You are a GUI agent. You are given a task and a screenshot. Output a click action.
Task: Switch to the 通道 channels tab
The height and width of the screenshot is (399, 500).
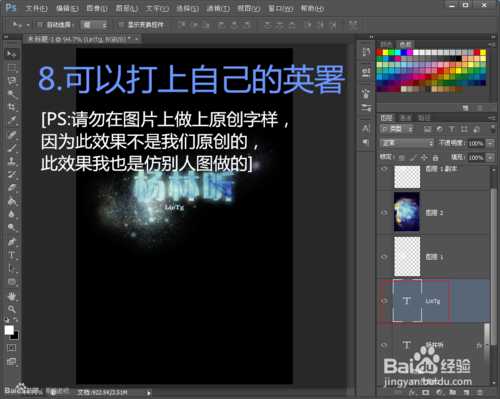tap(406, 117)
